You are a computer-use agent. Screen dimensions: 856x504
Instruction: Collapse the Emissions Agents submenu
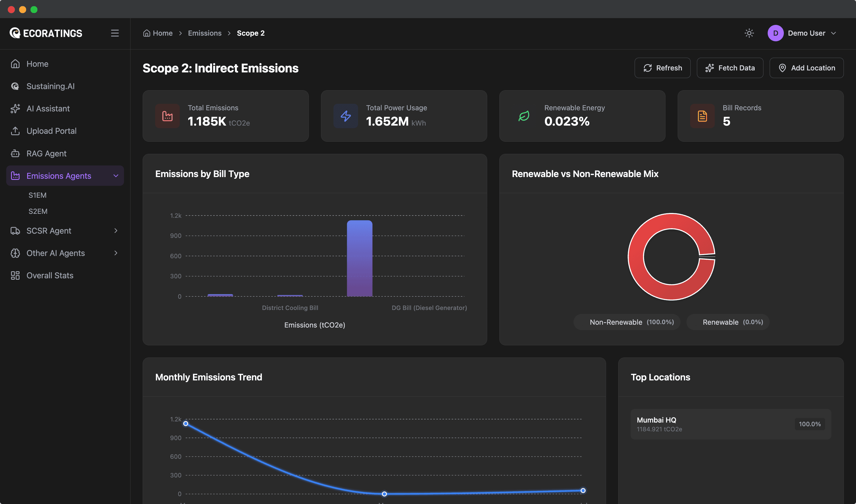pyautogui.click(x=115, y=176)
